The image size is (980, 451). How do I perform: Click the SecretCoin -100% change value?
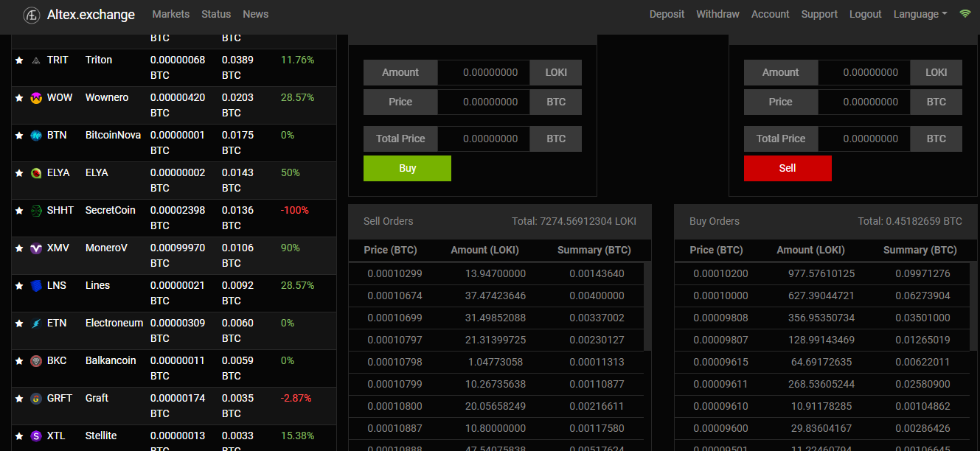coord(294,210)
